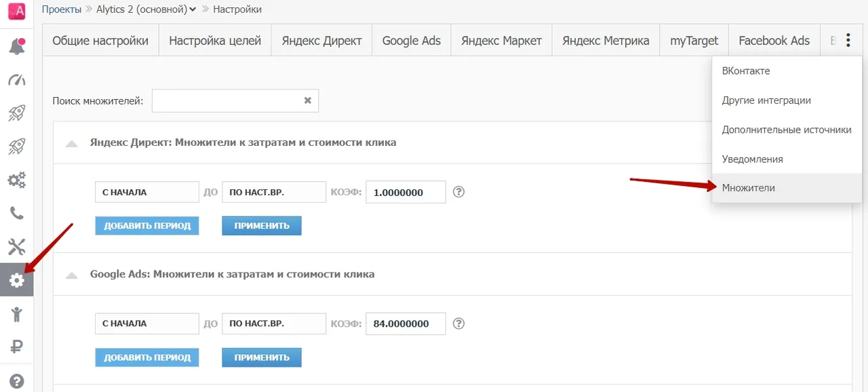The height and width of the screenshot is (392, 868).
Task: Open notifications bell icon in sidebar
Action: click(x=16, y=47)
